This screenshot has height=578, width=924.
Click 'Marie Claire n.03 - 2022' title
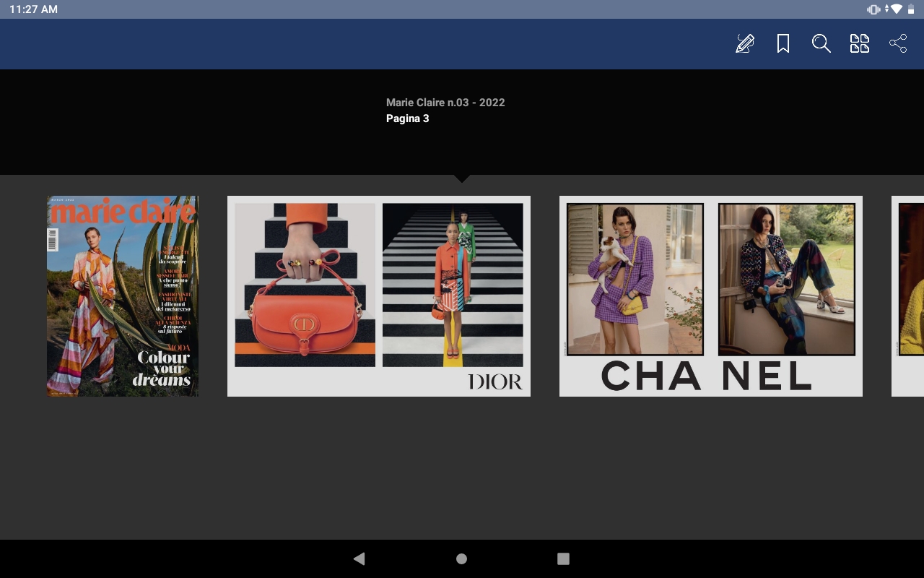point(445,103)
